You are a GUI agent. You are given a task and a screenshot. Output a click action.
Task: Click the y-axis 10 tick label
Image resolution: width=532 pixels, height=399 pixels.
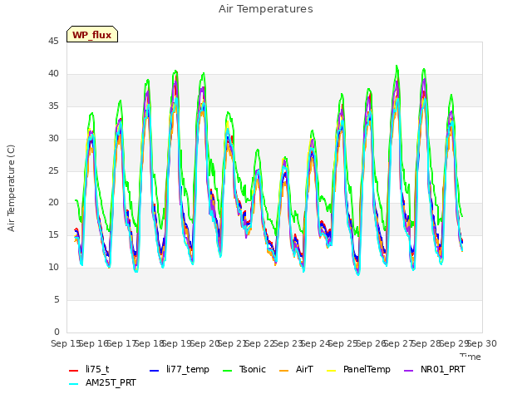coord(53,267)
